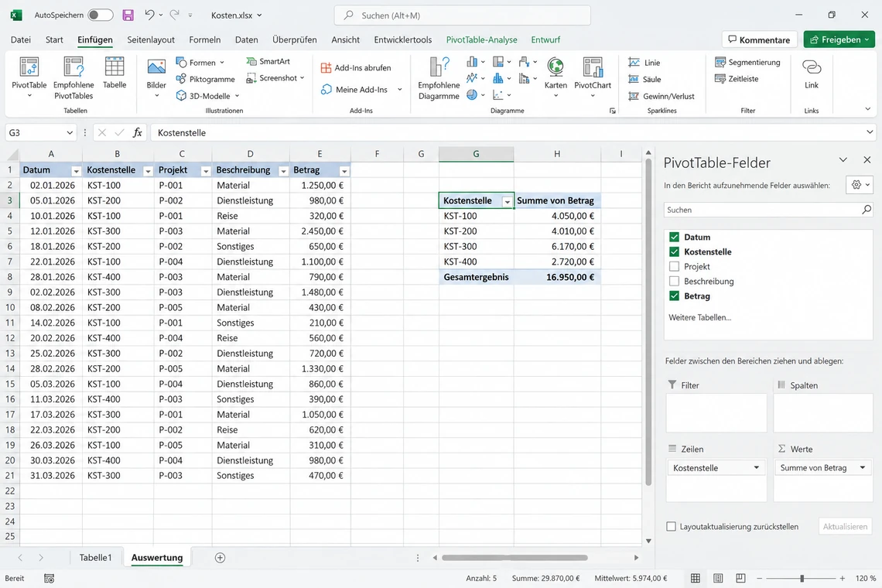Viewport: 882px width, 588px height.
Task: Switch to normal view in status bar
Action: coord(696,579)
